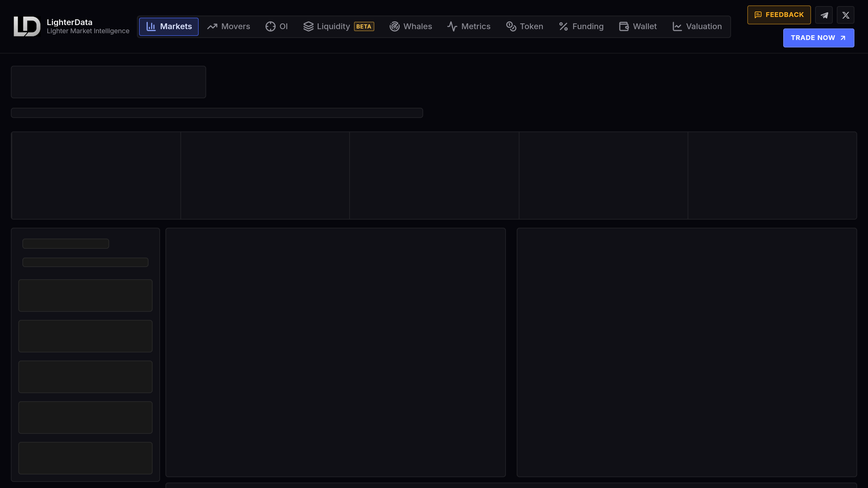This screenshot has width=868, height=488.
Task: Click the Token coins icon
Action: 511,26
